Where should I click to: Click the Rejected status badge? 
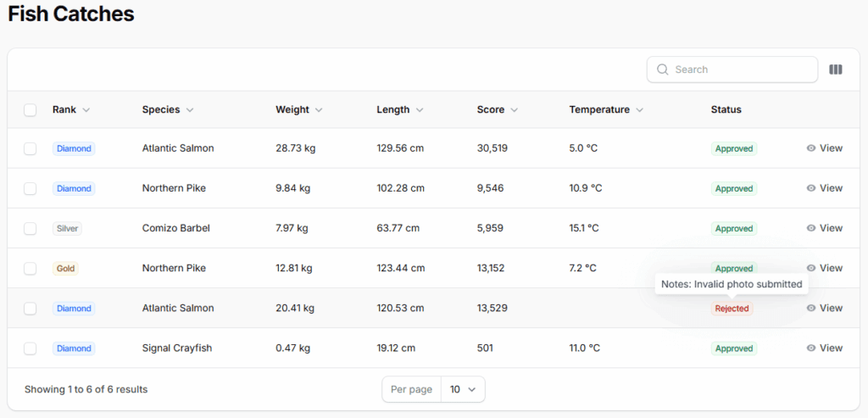click(732, 309)
